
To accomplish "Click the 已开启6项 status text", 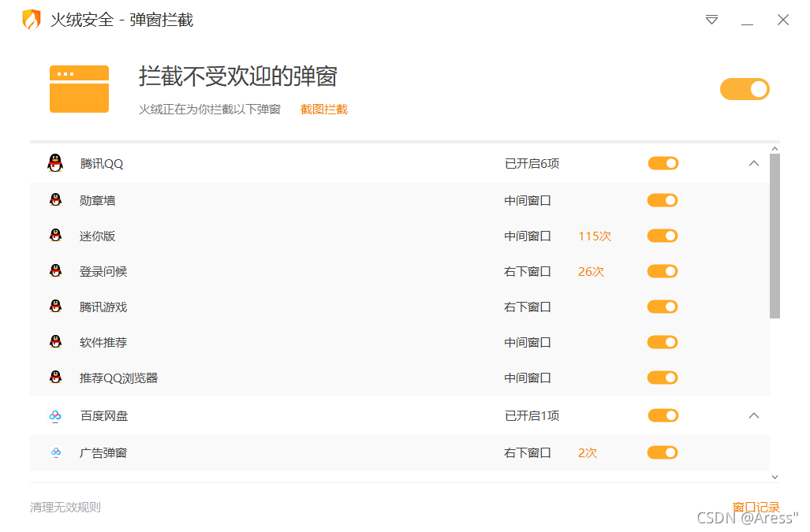I will click(532, 164).
